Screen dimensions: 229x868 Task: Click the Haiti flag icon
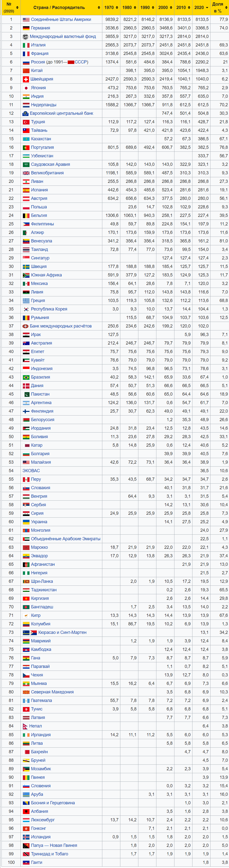tap(26, 862)
